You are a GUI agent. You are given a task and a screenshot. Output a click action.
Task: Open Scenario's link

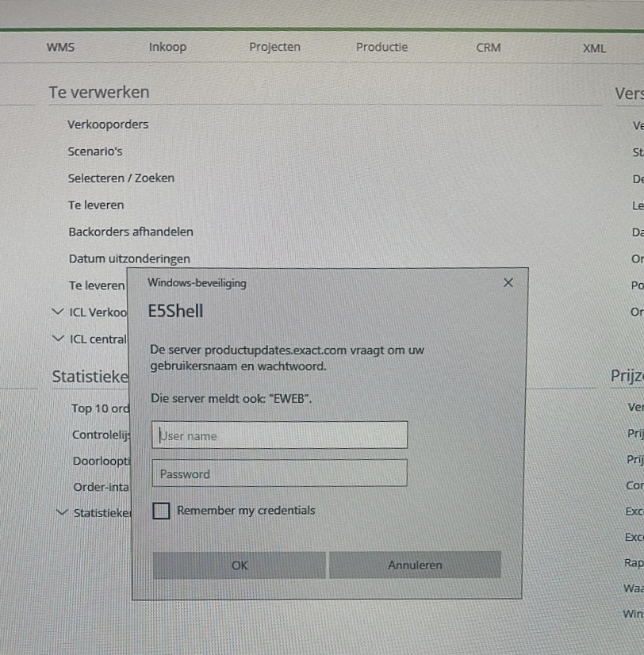[x=95, y=151]
